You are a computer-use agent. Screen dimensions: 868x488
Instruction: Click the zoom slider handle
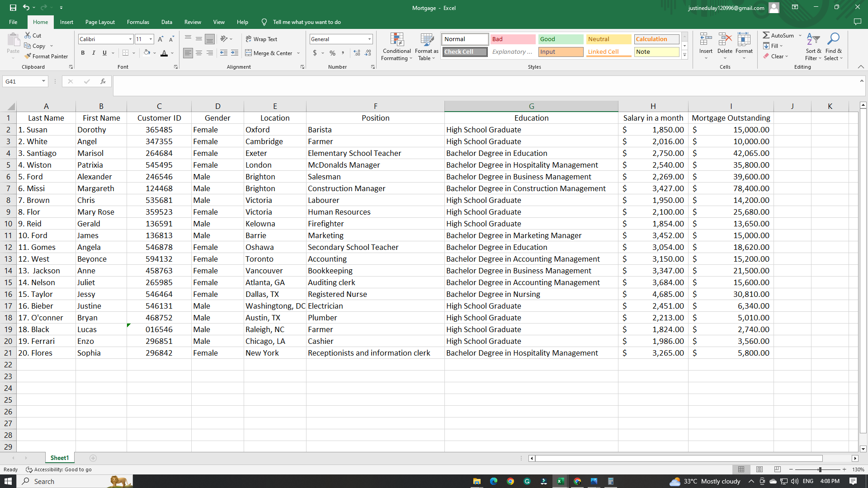click(820, 469)
